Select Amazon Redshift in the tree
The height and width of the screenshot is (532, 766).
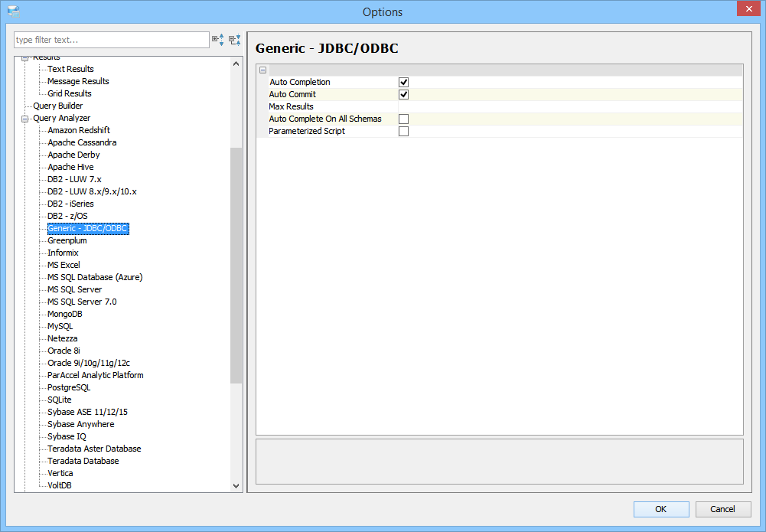(x=79, y=130)
